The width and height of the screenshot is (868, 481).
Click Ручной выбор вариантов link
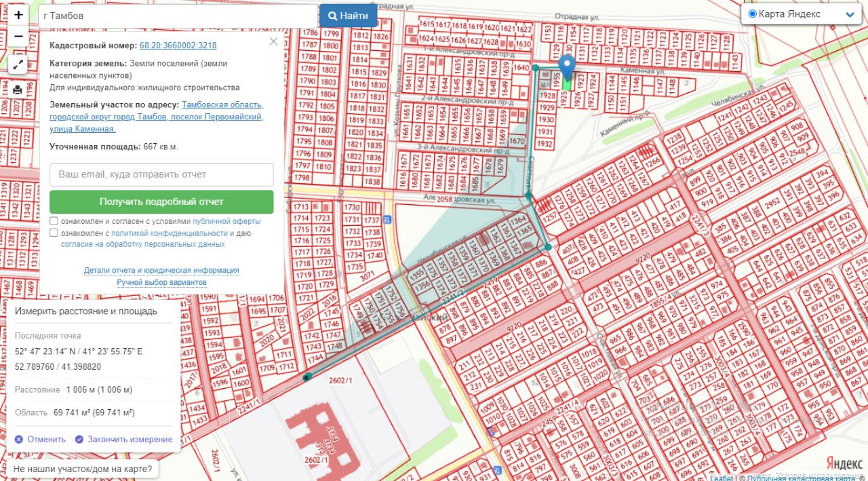(161, 282)
